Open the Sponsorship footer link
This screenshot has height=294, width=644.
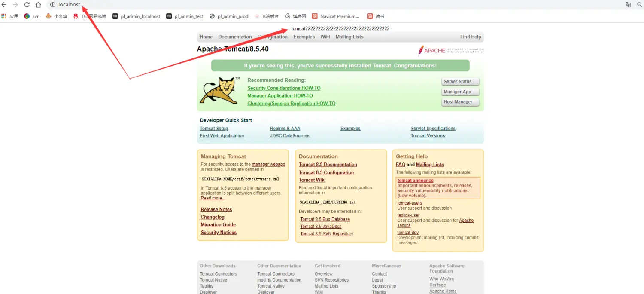point(384,286)
